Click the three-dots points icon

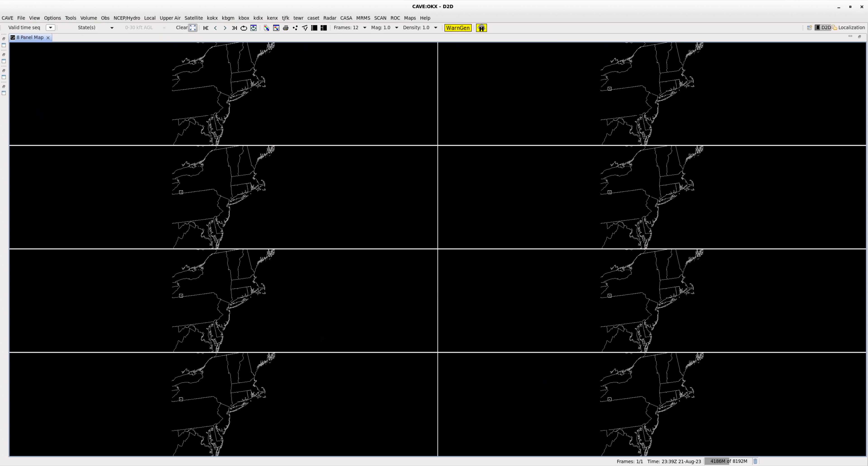click(295, 28)
